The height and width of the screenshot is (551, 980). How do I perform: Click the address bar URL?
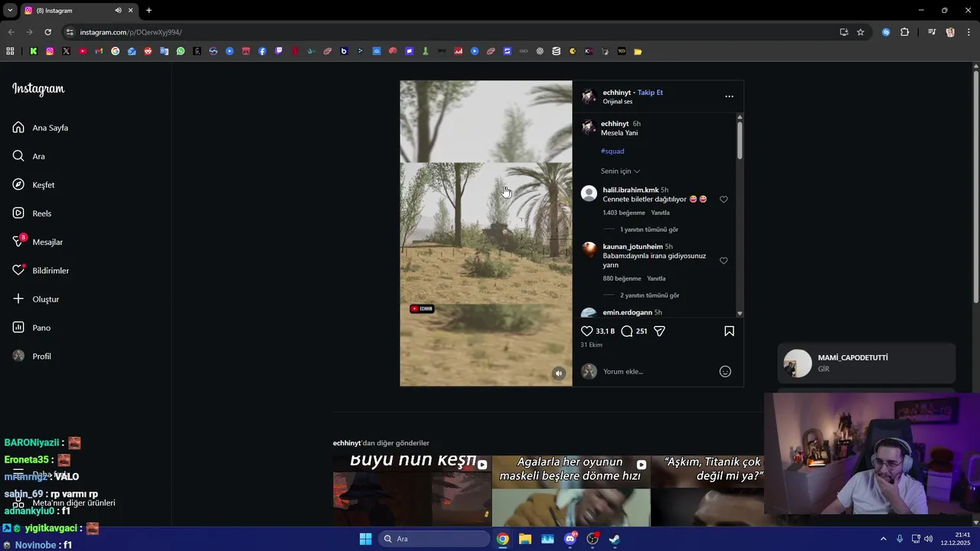click(x=131, y=32)
